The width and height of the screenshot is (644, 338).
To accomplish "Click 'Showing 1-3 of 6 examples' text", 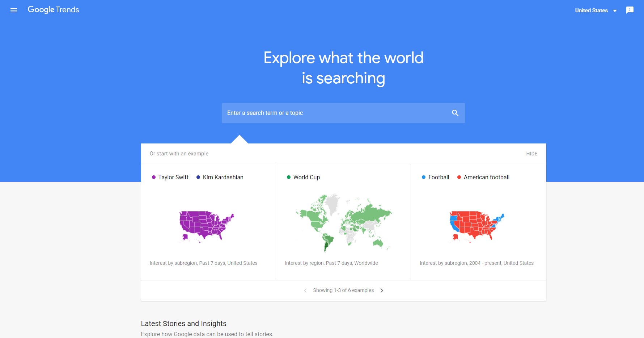I will coord(343,290).
